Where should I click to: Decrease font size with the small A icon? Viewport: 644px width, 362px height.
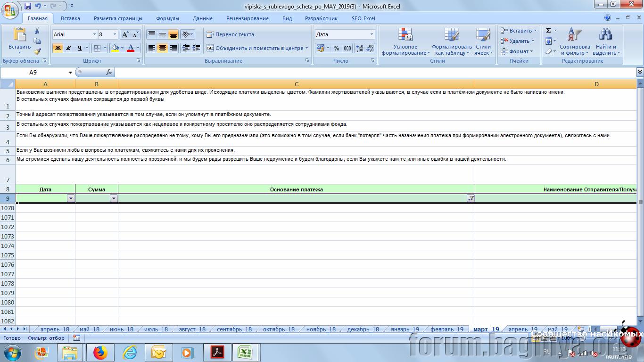click(x=135, y=34)
